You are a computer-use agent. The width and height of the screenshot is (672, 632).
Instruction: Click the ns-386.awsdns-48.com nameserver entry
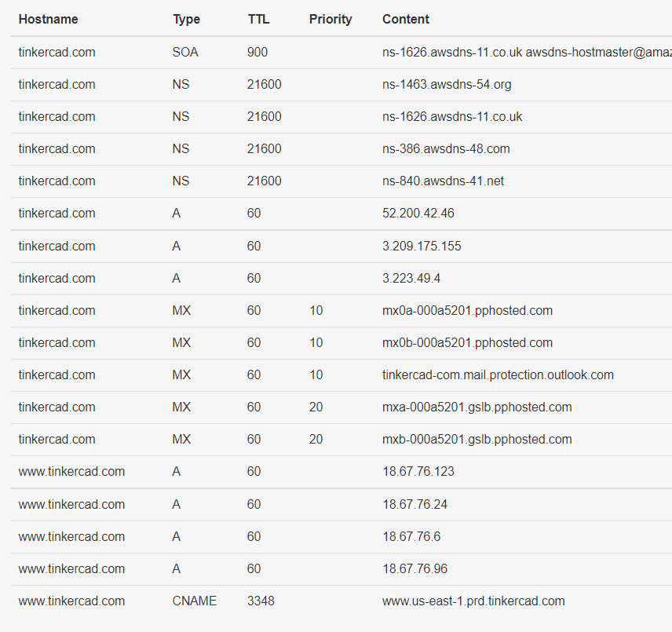point(446,148)
